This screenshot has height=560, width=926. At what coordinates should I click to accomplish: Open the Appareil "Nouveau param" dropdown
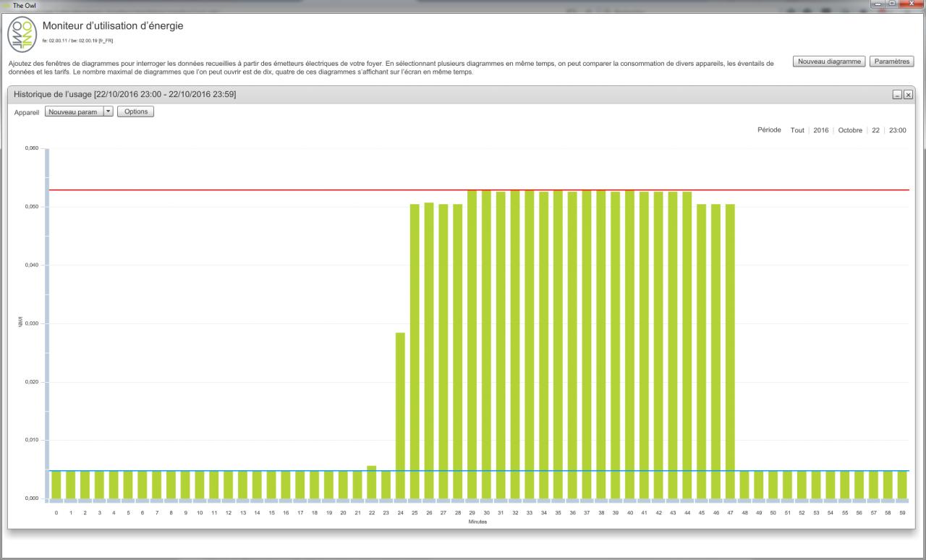[x=79, y=111]
